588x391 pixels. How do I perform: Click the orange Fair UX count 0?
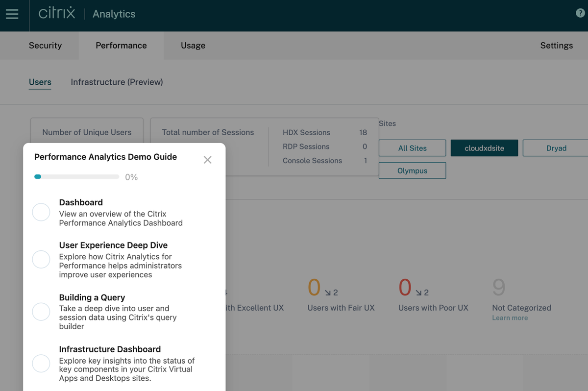[314, 288]
